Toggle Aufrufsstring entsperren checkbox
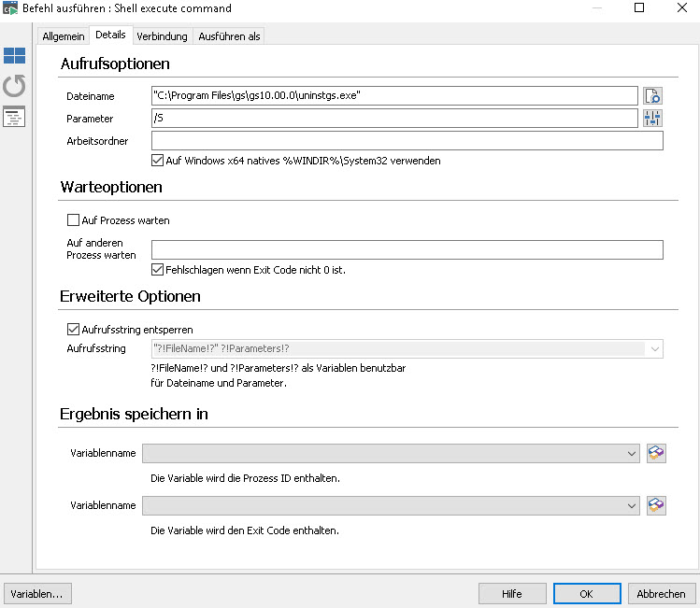Screen dimensions: 700x608 [73, 329]
